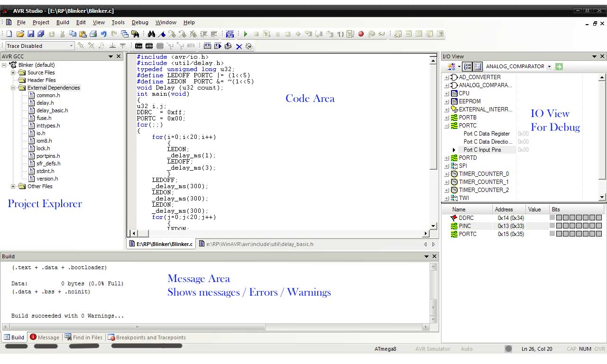This screenshot has width=607, height=364.
Task: Open the Tools menu
Action: [118, 22]
